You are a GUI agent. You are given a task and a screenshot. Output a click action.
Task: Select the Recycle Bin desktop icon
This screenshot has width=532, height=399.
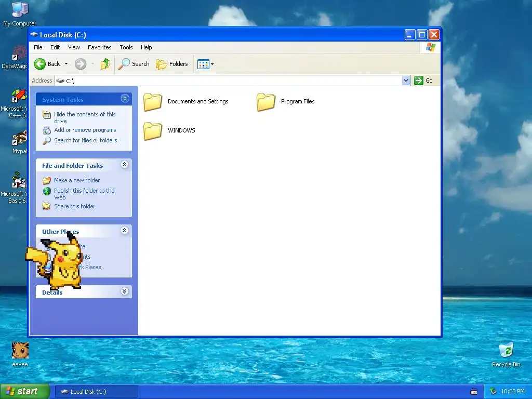tap(506, 354)
